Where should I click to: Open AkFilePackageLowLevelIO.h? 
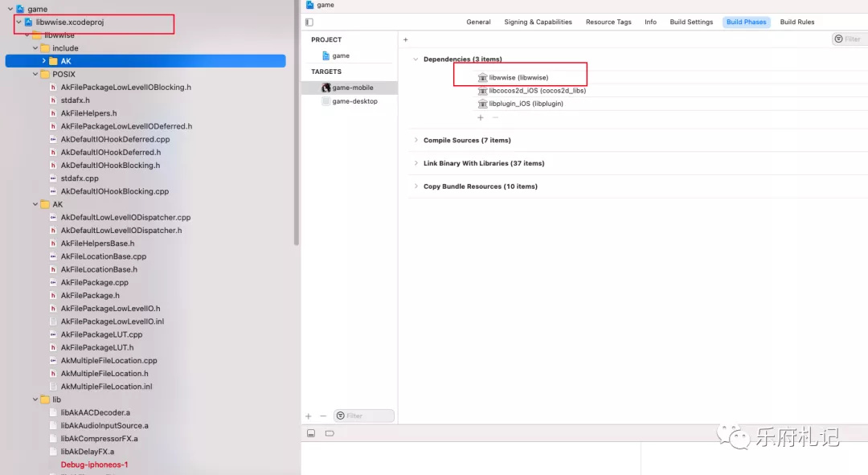pos(110,309)
